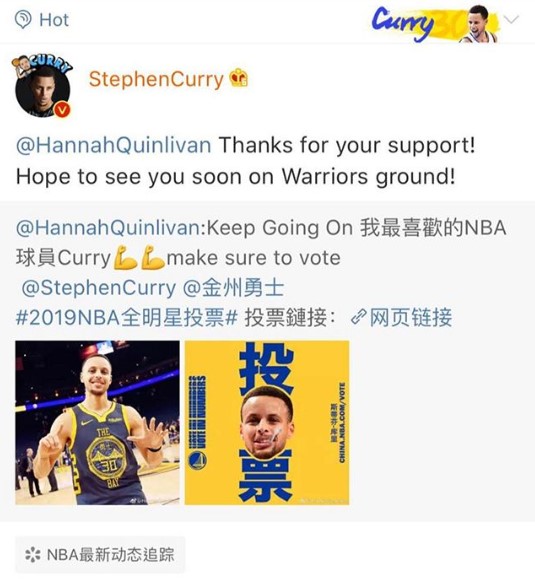Open @HannahQuinlivan in the quoted post
Screen dimensions: 535x579
(109, 228)
